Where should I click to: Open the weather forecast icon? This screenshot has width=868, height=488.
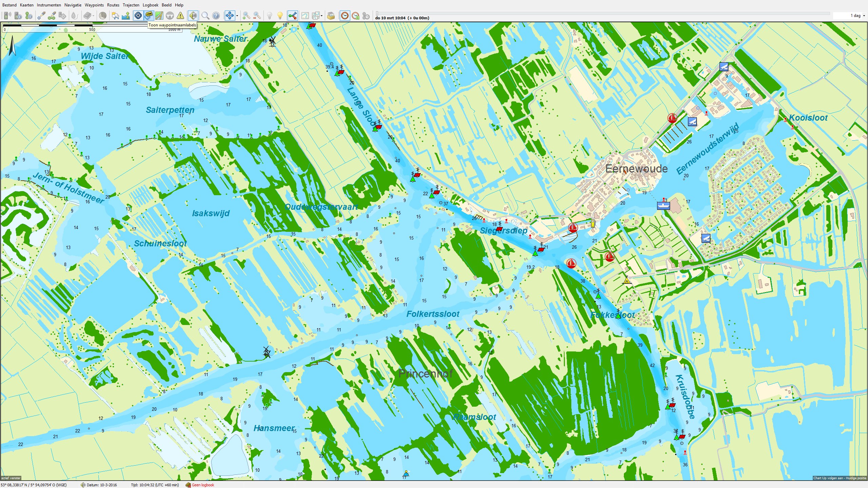point(115,16)
